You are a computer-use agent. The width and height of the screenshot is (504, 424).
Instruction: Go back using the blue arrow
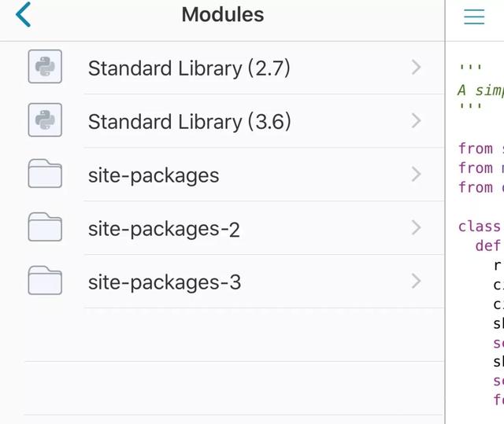pos(23,14)
